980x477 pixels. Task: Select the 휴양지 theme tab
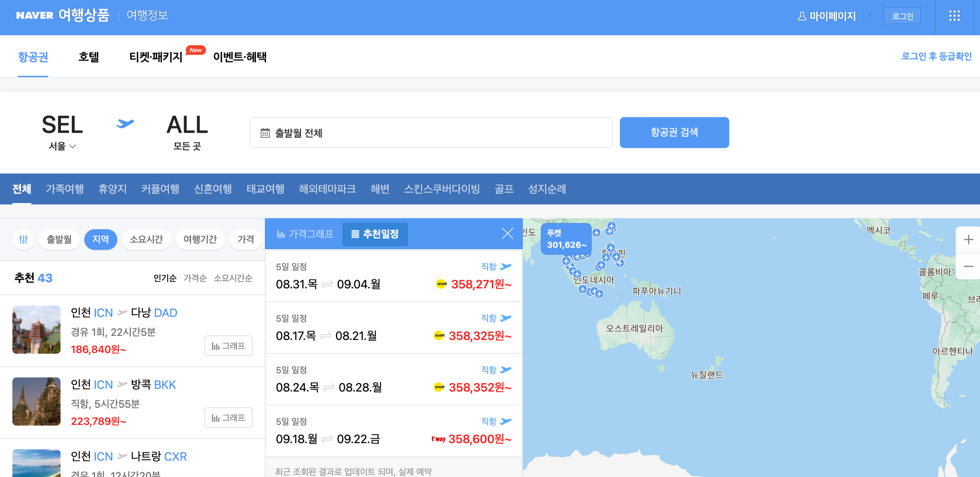pyautogui.click(x=112, y=189)
